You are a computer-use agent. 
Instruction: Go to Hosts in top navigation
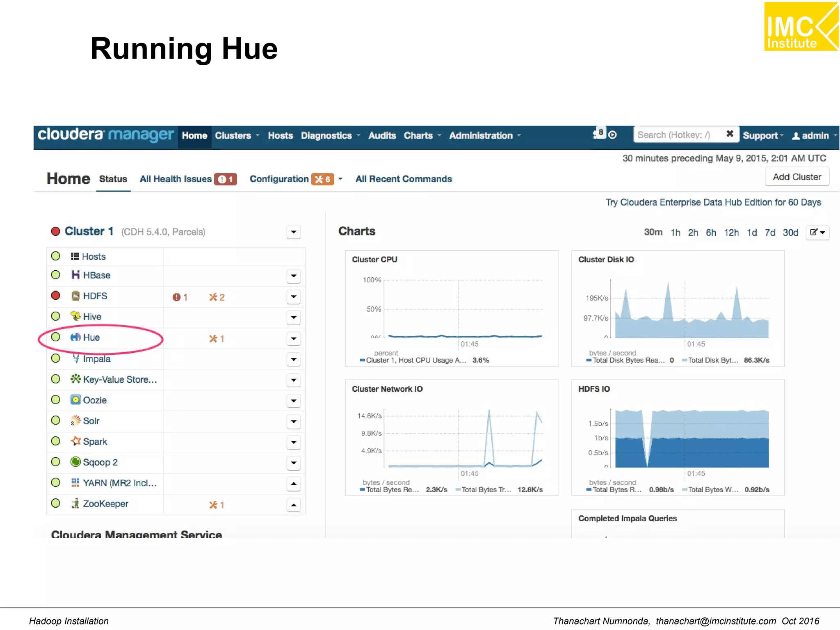(281, 136)
